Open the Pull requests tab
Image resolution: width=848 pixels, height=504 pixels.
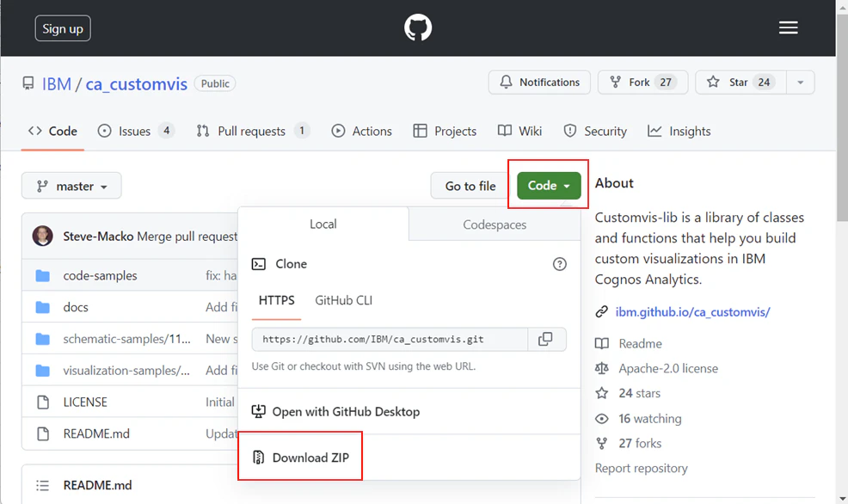(x=253, y=131)
